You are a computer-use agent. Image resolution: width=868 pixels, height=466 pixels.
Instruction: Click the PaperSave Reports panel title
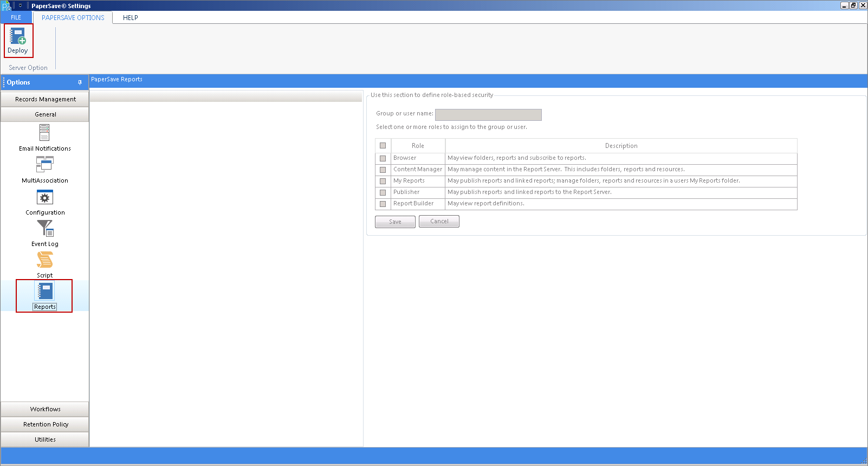(116, 79)
